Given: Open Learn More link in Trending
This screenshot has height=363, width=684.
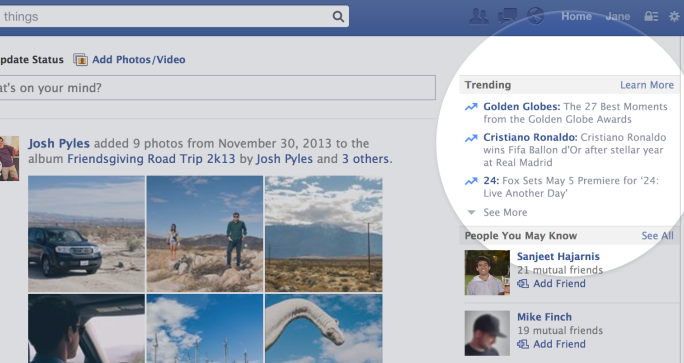Looking at the screenshot, I should tap(647, 85).
